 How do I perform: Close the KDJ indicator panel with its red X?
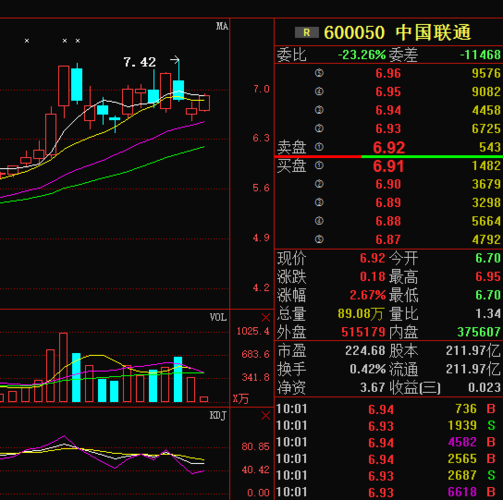(266, 415)
